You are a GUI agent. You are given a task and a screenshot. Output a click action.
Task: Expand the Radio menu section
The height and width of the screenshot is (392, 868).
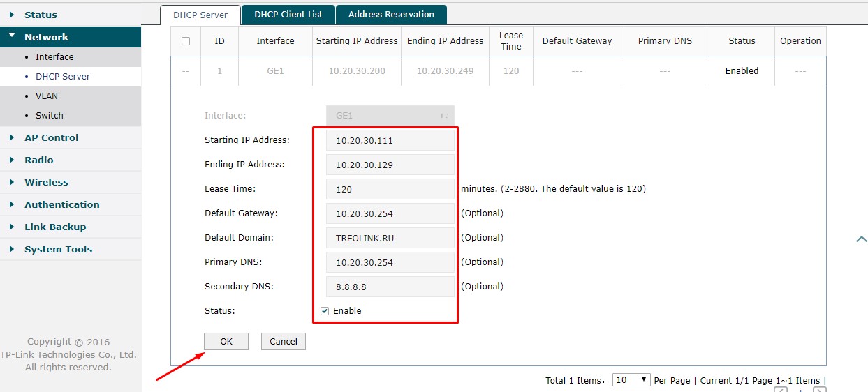pyautogui.click(x=12, y=160)
